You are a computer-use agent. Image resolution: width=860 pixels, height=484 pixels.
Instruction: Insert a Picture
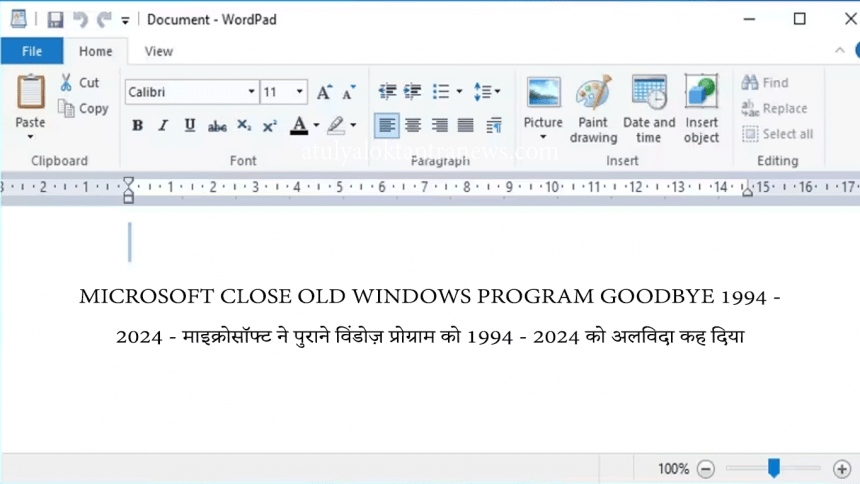click(543, 102)
